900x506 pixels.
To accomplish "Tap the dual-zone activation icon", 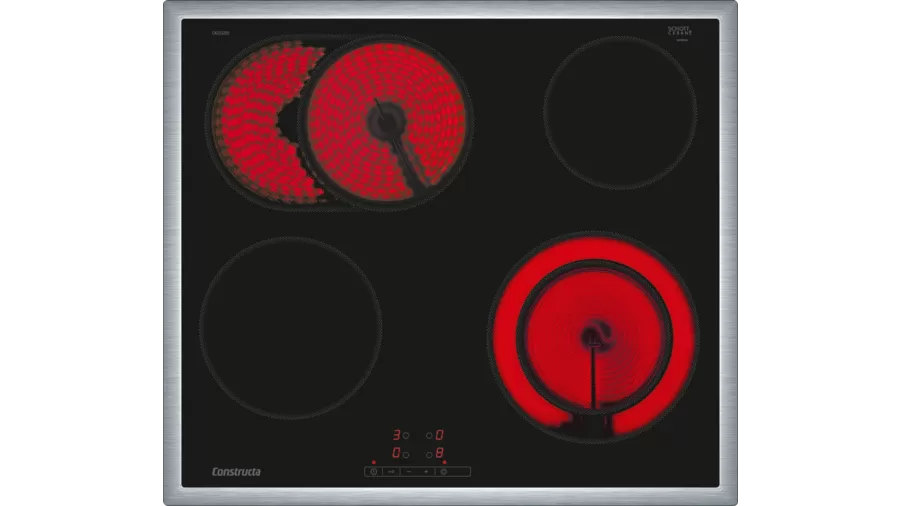I will [444, 471].
